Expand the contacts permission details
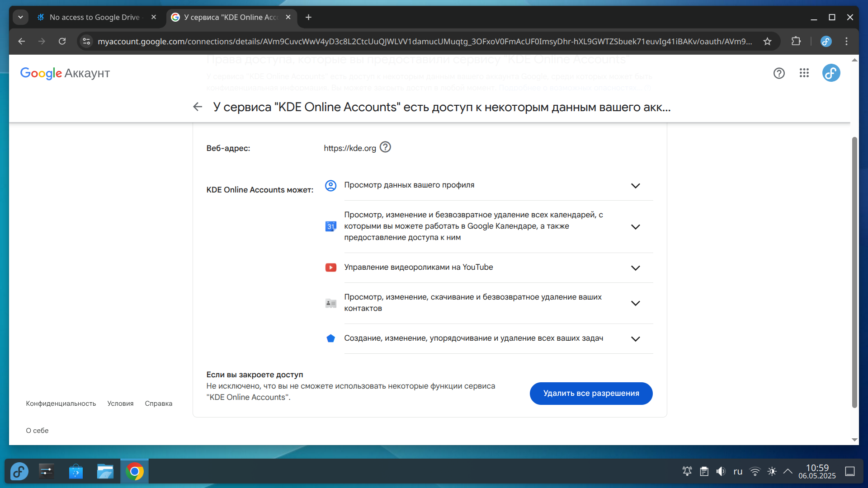868x488 pixels. (636, 303)
